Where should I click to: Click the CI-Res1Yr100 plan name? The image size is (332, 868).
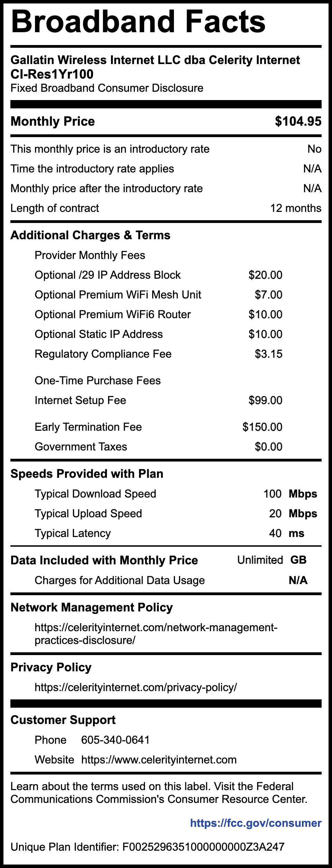(52, 74)
